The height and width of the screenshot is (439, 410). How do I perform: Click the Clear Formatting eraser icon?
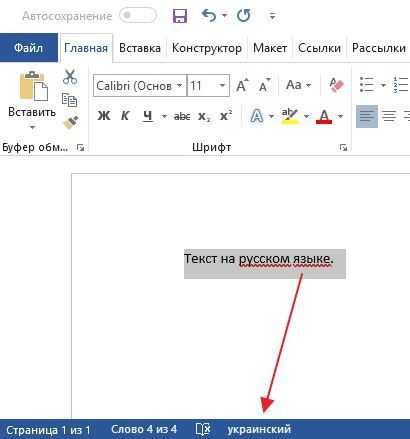[336, 85]
